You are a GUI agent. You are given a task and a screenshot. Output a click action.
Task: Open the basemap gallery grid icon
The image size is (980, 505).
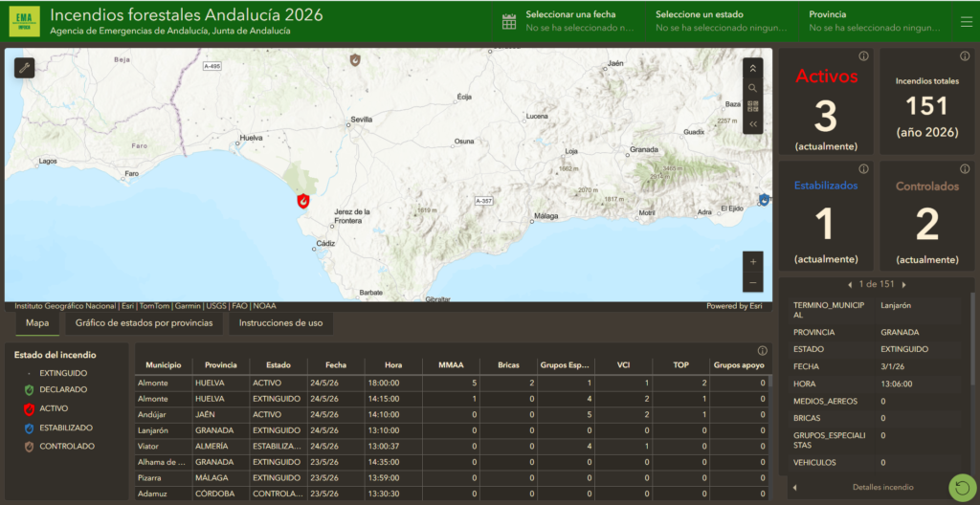pos(752,105)
